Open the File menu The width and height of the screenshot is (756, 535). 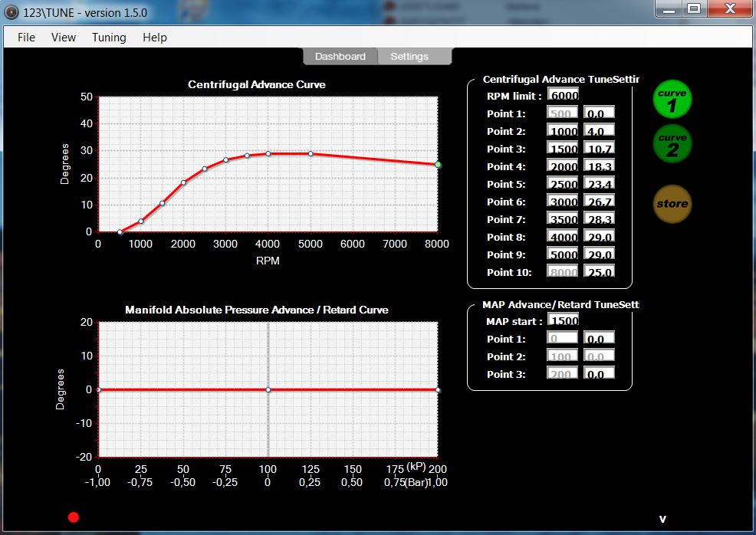[26, 37]
